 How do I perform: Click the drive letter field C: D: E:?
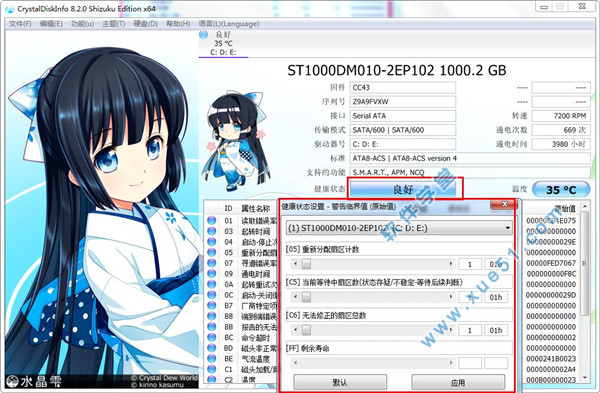tap(403, 144)
